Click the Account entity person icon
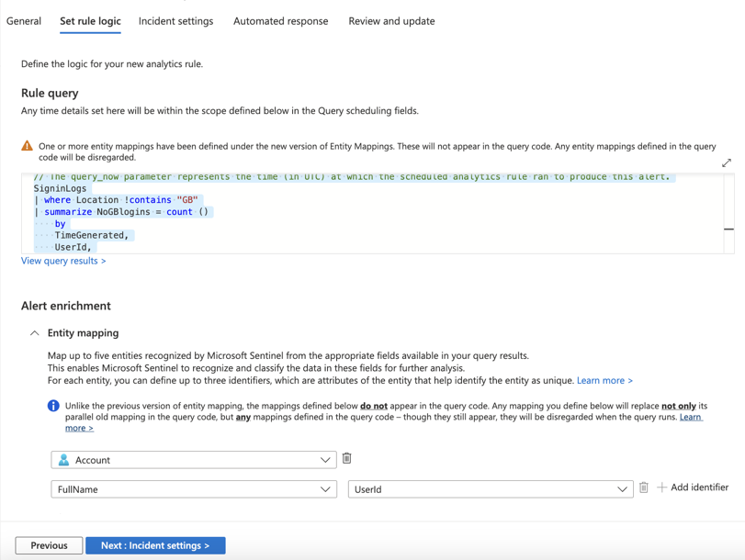This screenshot has height=560, width=745. (62, 457)
